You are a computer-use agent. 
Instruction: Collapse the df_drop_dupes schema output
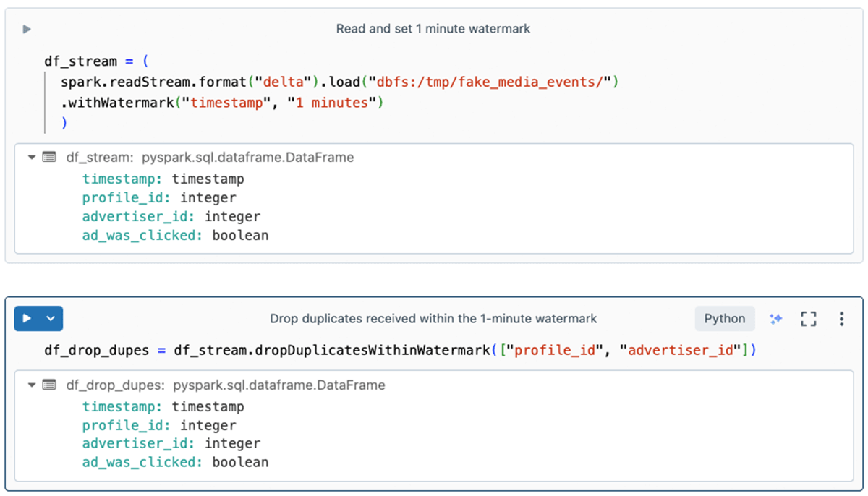tap(32, 385)
